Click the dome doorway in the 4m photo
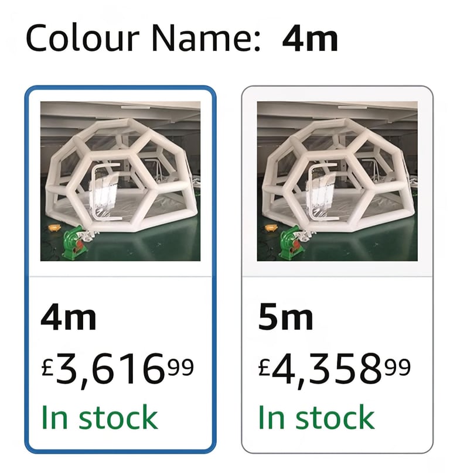Viewport: 450px width, 476px height. tap(105, 192)
